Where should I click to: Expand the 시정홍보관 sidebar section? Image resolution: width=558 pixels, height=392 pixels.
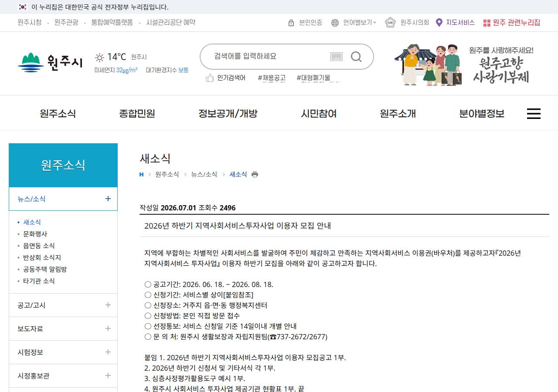tap(108, 375)
